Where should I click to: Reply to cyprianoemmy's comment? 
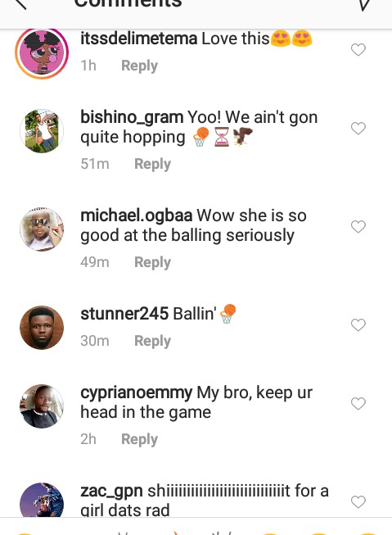(139, 439)
